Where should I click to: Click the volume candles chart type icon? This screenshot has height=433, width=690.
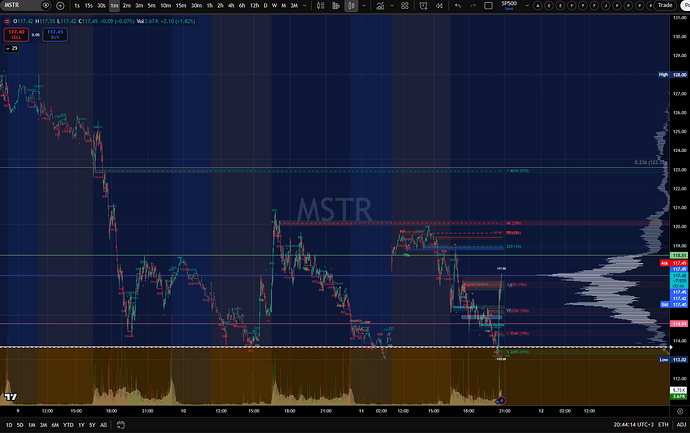(336, 6)
